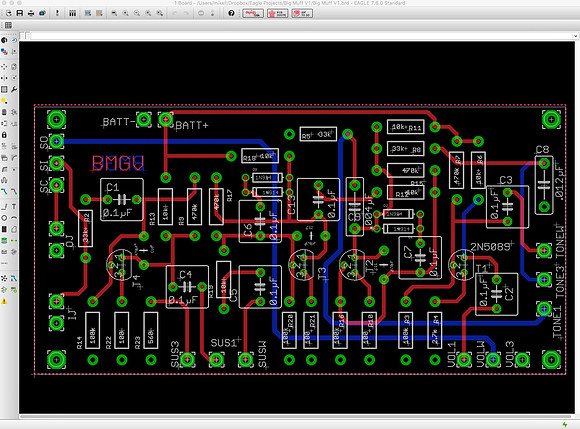Print the board layout

(x=31, y=13)
